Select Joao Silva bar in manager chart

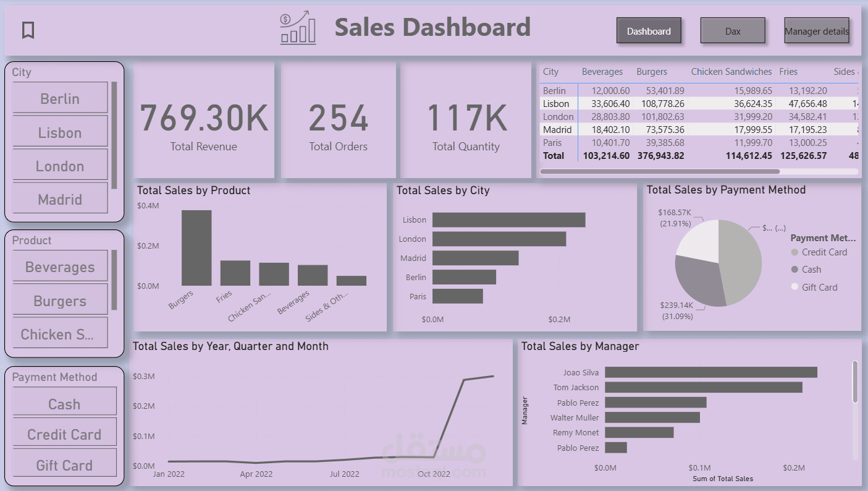711,372
